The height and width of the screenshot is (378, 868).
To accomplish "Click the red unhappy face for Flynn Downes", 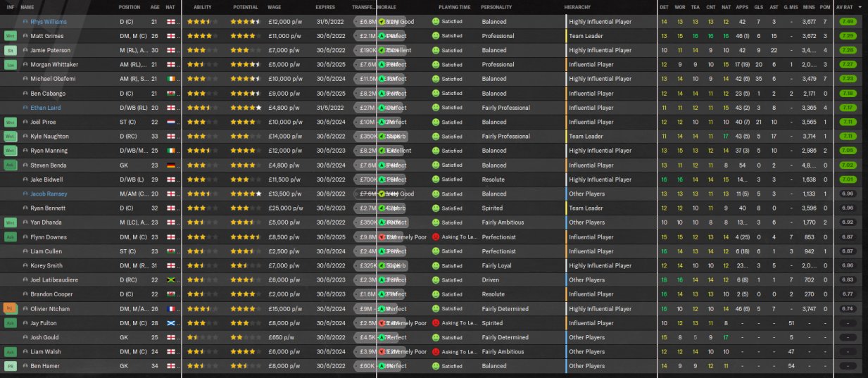I will (435, 237).
